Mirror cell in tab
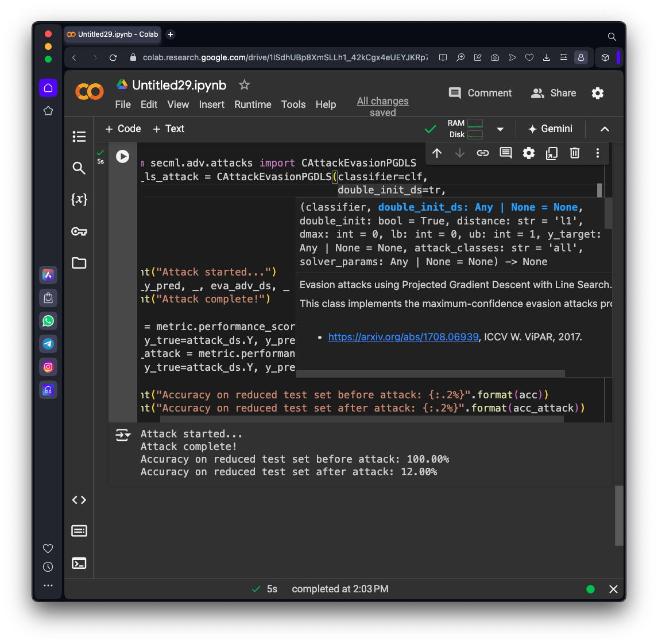 click(x=551, y=153)
